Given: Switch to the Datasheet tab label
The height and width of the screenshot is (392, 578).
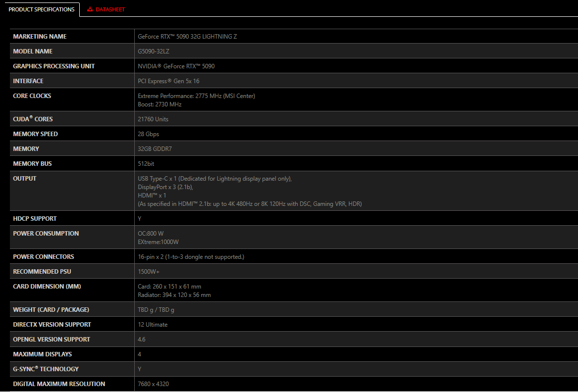Looking at the screenshot, I should point(110,9).
